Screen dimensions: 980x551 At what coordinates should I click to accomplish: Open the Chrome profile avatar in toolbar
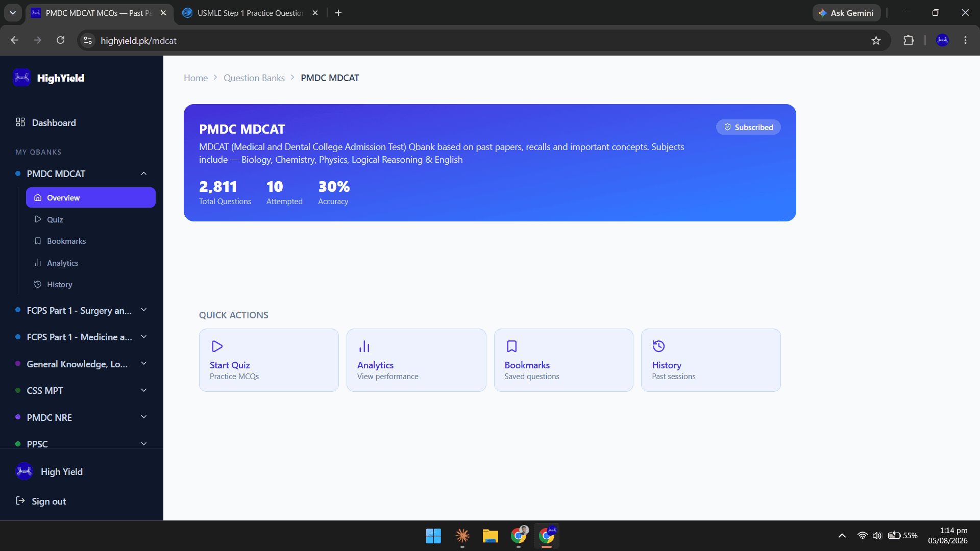coord(942,40)
